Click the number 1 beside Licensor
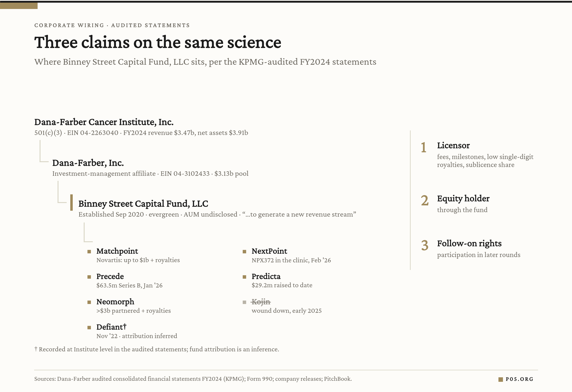This screenshot has height=392, width=572. click(x=423, y=148)
